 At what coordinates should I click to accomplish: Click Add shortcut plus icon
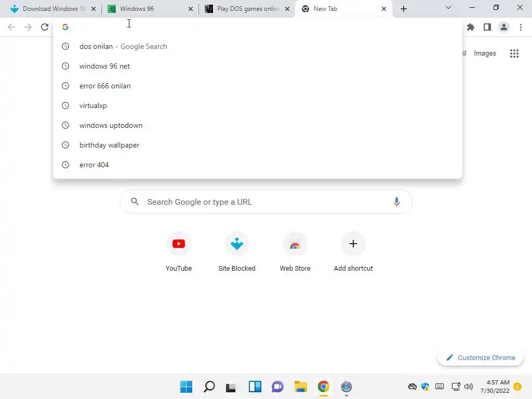353,244
